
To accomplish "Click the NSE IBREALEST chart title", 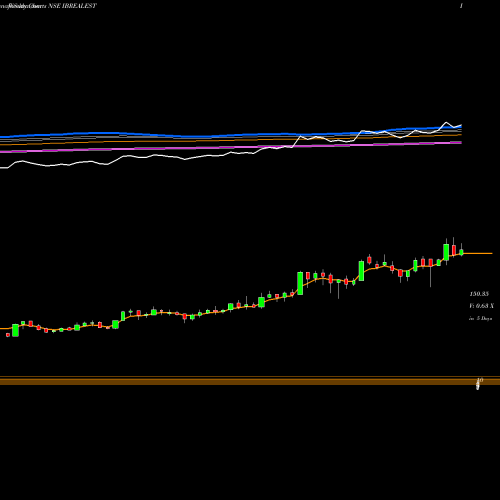I will (72, 6).
